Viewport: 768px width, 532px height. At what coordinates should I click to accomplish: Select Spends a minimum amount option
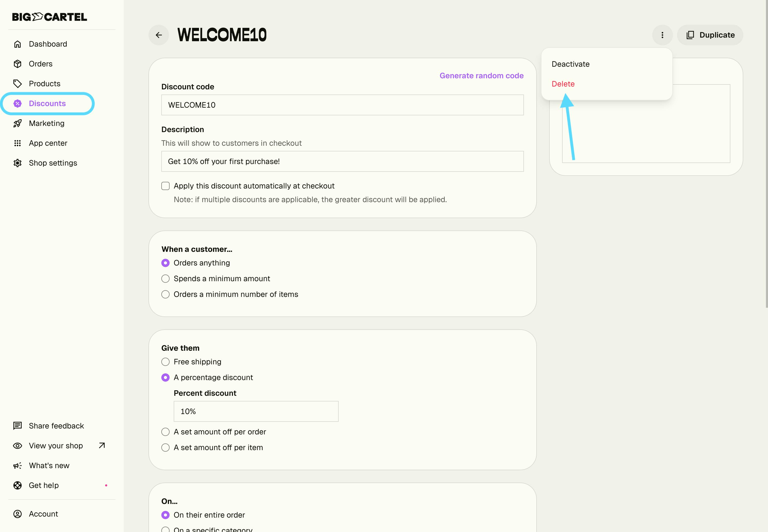(x=165, y=279)
